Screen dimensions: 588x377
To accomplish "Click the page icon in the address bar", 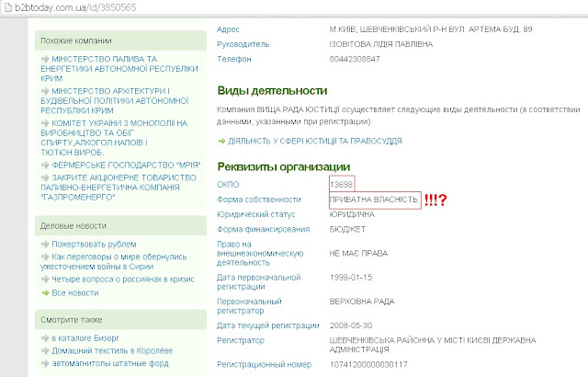I will (7, 7).
